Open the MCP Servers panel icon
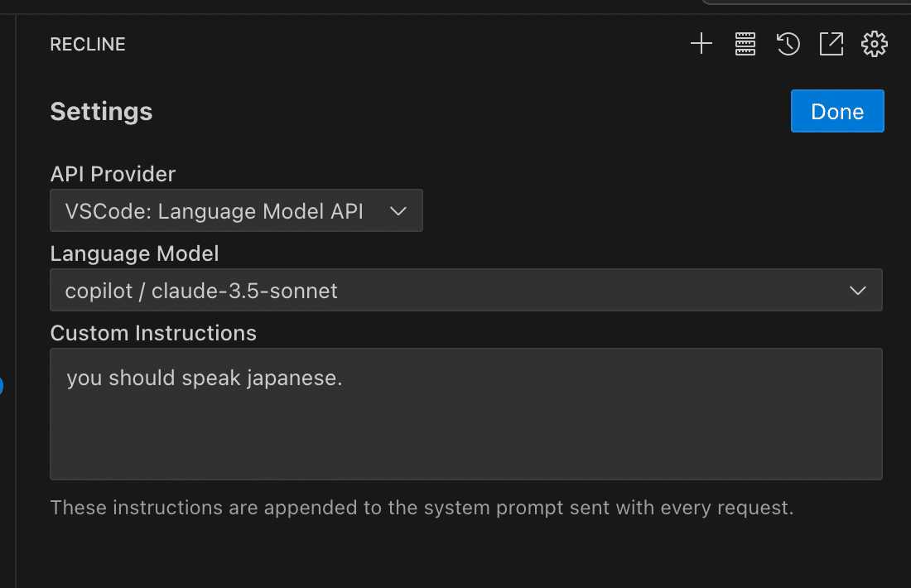The width and height of the screenshot is (911, 588). tap(745, 44)
